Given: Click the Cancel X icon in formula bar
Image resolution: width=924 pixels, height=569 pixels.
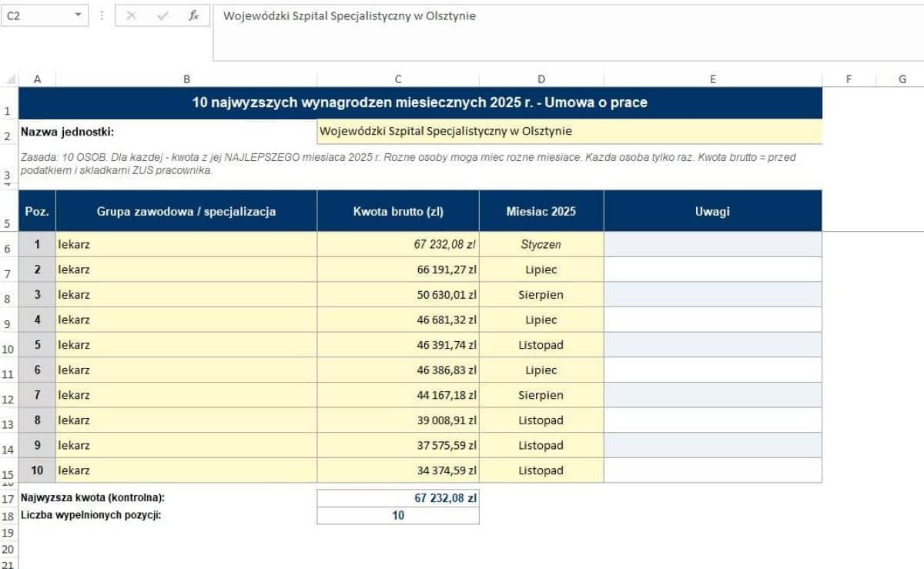Looking at the screenshot, I should point(131,15).
